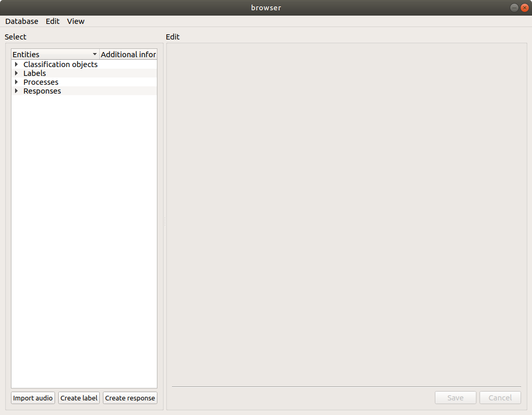Expand the Labels tree node
532x415 pixels.
point(16,73)
